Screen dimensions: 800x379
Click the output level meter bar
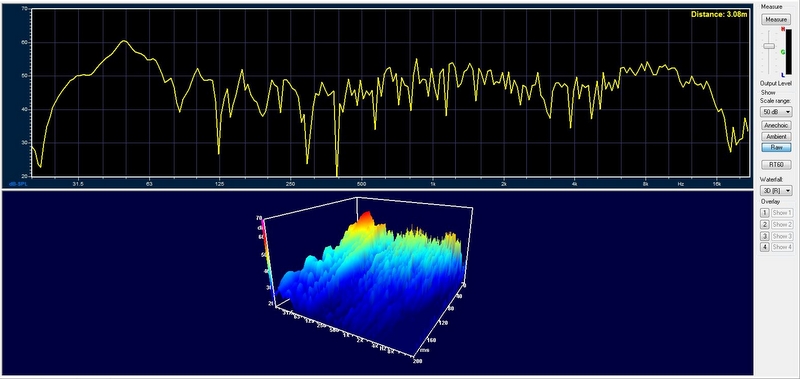[789, 53]
